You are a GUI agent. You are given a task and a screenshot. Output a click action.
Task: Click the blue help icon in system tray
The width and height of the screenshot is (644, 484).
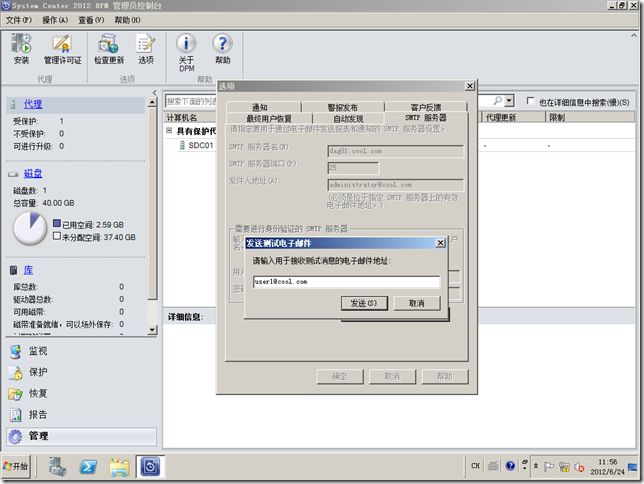click(510, 466)
